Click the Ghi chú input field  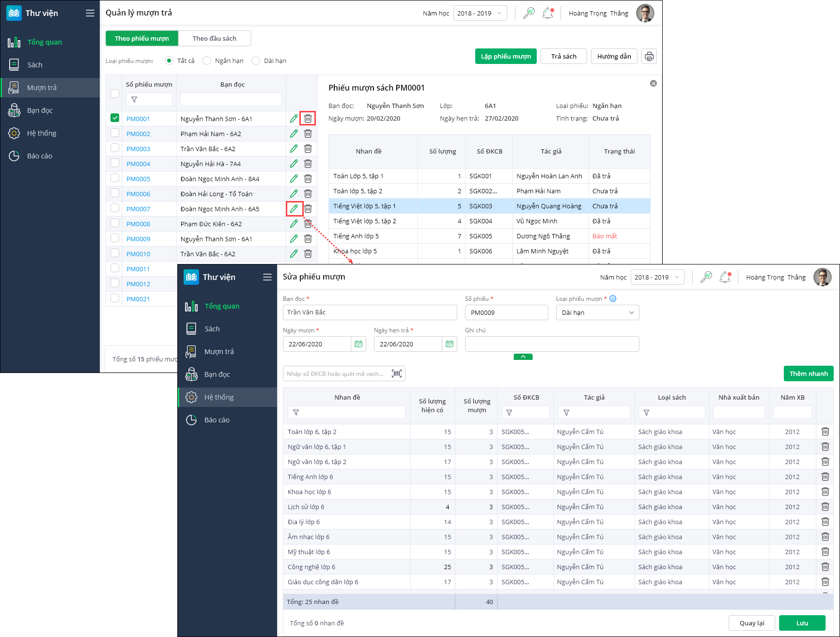552,344
